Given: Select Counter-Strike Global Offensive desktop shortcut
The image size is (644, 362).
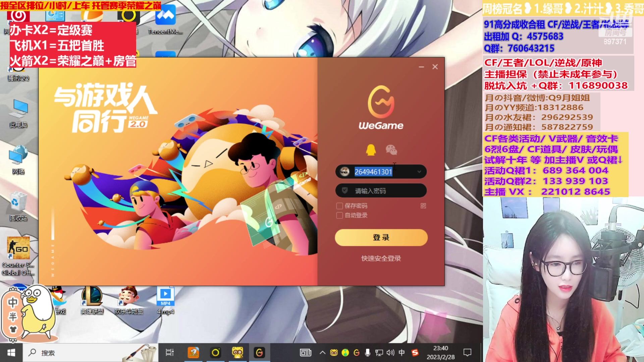Looking at the screenshot, I should click(18, 256).
